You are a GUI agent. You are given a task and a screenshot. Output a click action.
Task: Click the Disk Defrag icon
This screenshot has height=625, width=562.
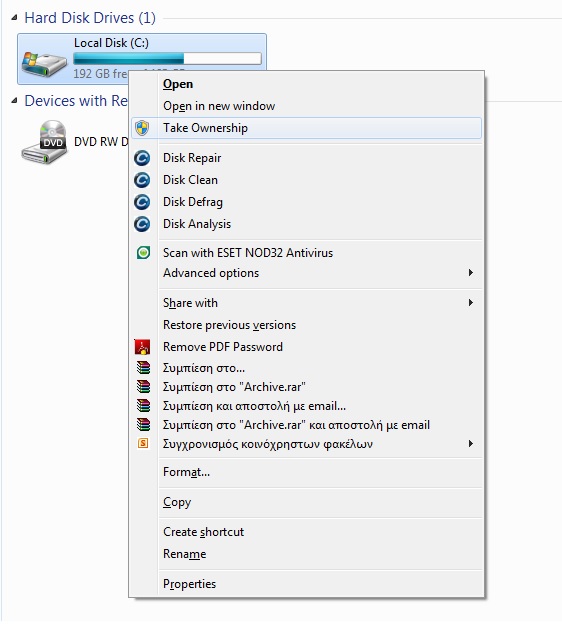(142, 202)
